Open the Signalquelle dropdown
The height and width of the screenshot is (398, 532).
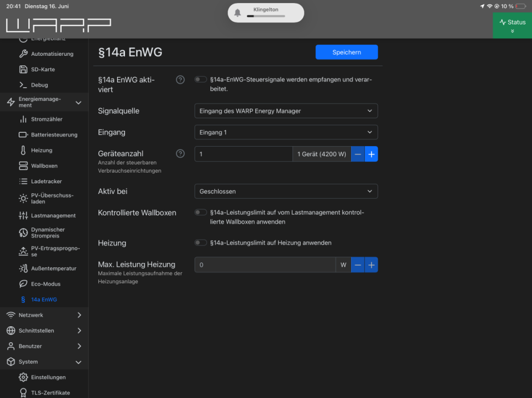click(286, 111)
